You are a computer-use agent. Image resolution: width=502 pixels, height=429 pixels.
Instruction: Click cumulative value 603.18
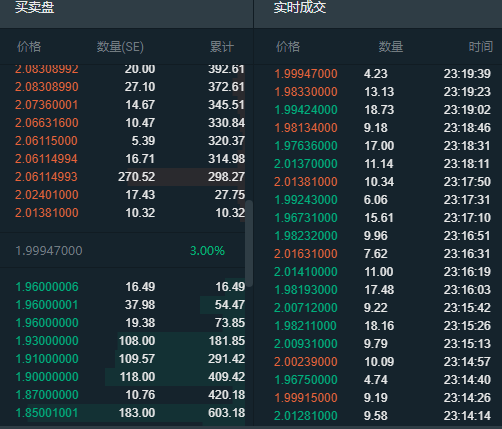pyautogui.click(x=227, y=413)
